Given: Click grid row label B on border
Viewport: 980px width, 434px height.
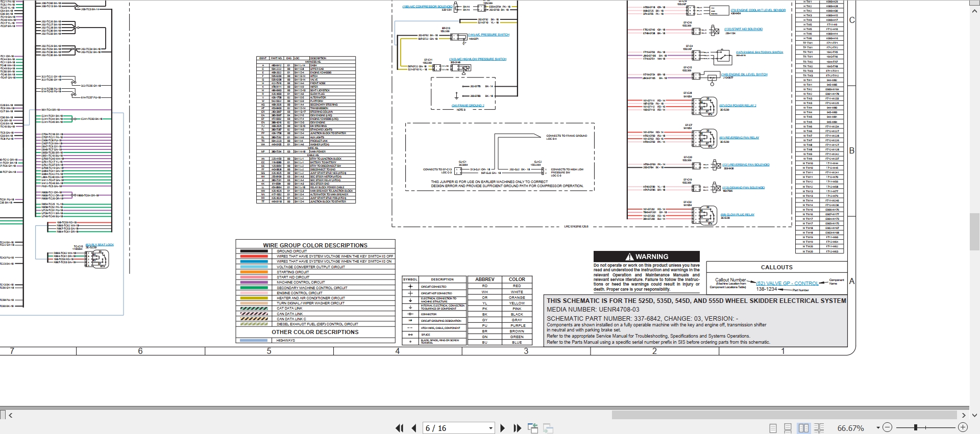Looking at the screenshot, I should click(851, 151).
